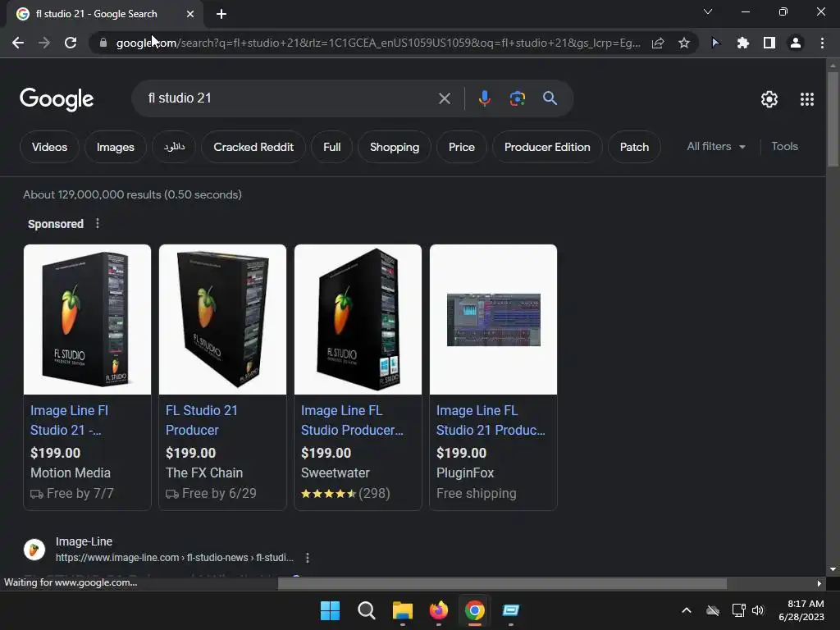Click the Image-Line site favicon
The width and height of the screenshot is (840, 630).
click(x=34, y=549)
